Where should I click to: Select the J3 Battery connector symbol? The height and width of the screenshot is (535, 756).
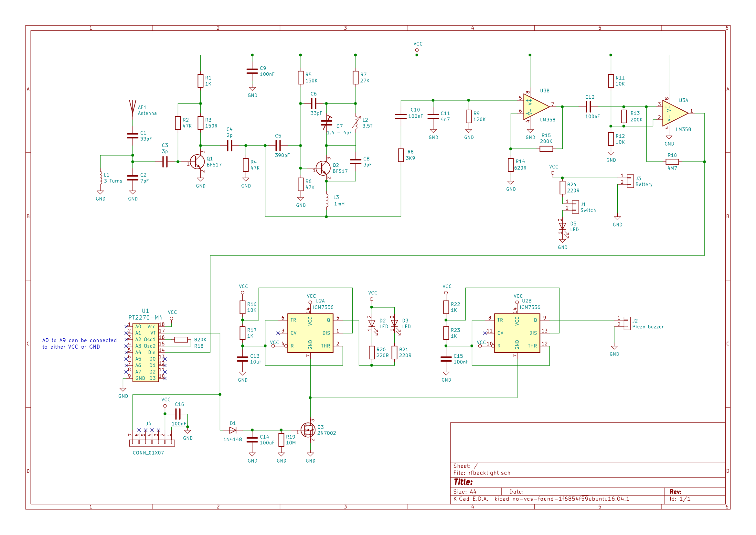coord(630,181)
